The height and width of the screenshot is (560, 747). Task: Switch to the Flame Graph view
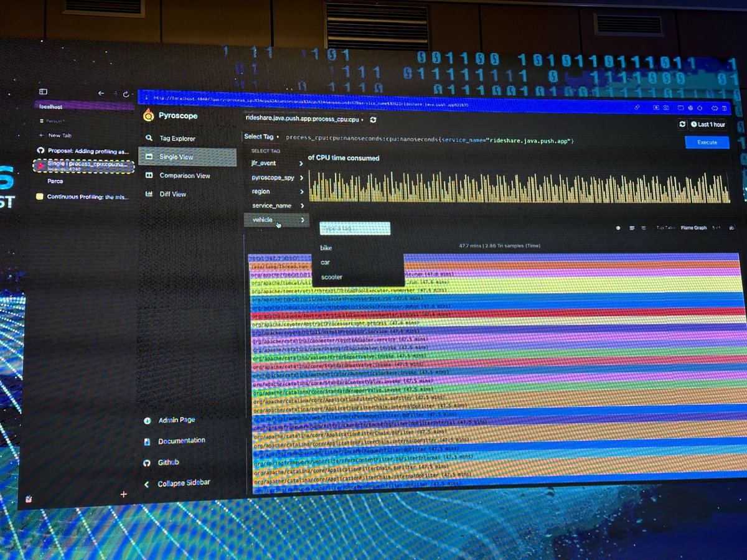(693, 228)
